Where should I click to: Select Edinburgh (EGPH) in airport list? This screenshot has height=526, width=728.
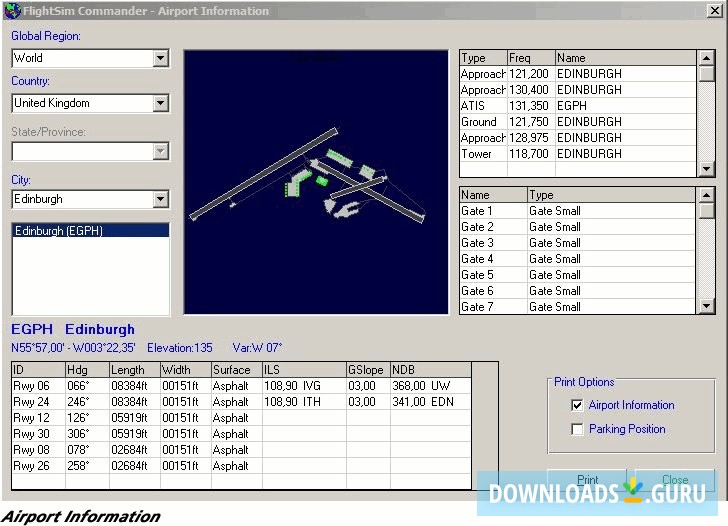click(x=59, y=231)
